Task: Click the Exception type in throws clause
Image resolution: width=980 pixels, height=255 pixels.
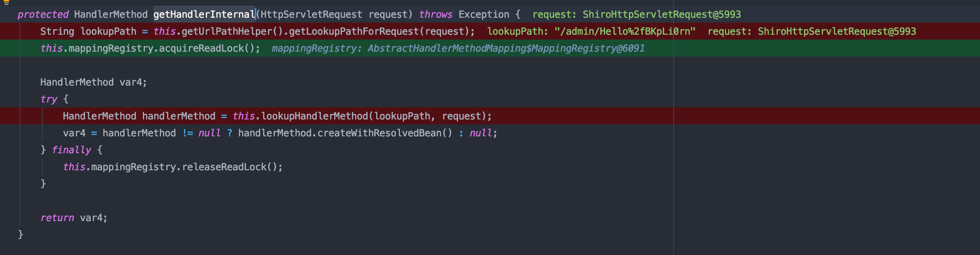Action: click(x=484, y=15)
